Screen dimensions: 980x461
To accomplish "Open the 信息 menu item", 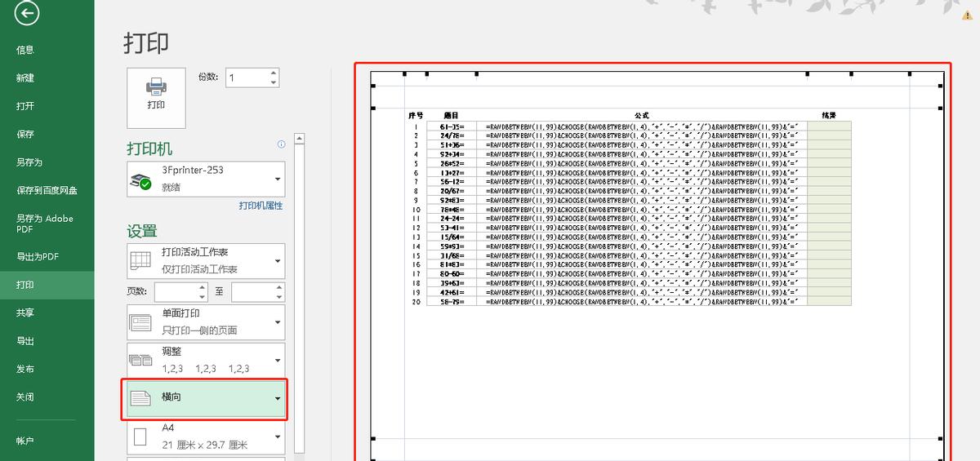I will [x=25, y=50].
